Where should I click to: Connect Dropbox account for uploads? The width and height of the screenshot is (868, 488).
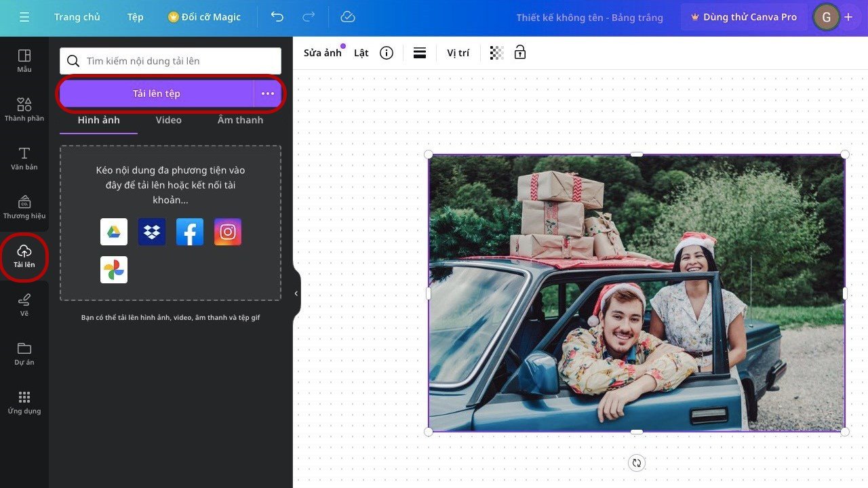[152, 232]
